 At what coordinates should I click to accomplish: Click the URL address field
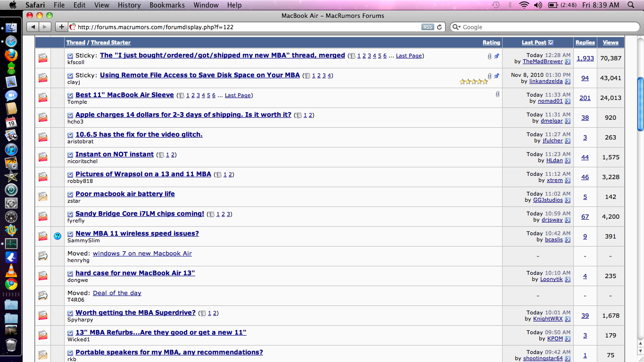click(x=244, y=27)
